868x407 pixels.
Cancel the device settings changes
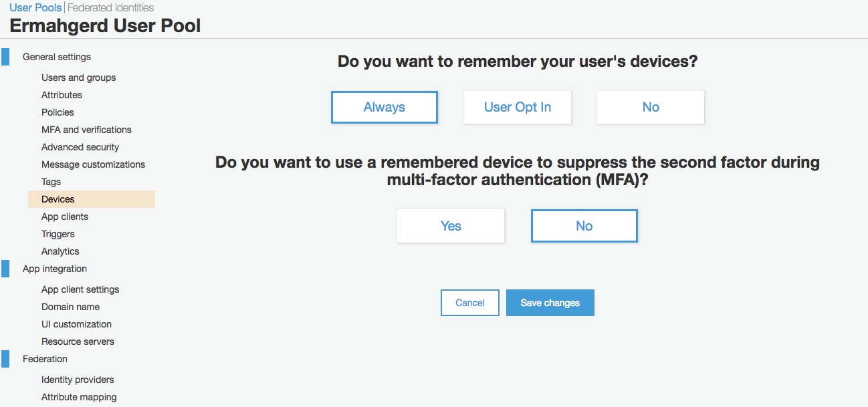click(470, 303)
